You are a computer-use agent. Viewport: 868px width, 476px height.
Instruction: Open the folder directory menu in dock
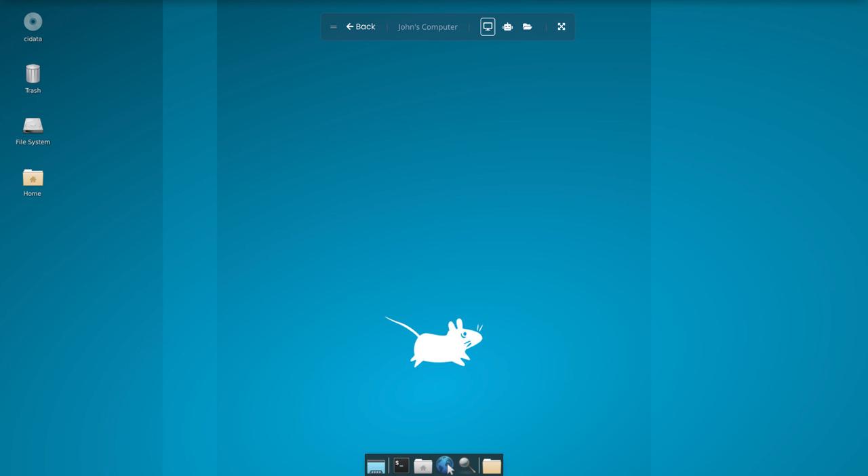click(492, 466)
